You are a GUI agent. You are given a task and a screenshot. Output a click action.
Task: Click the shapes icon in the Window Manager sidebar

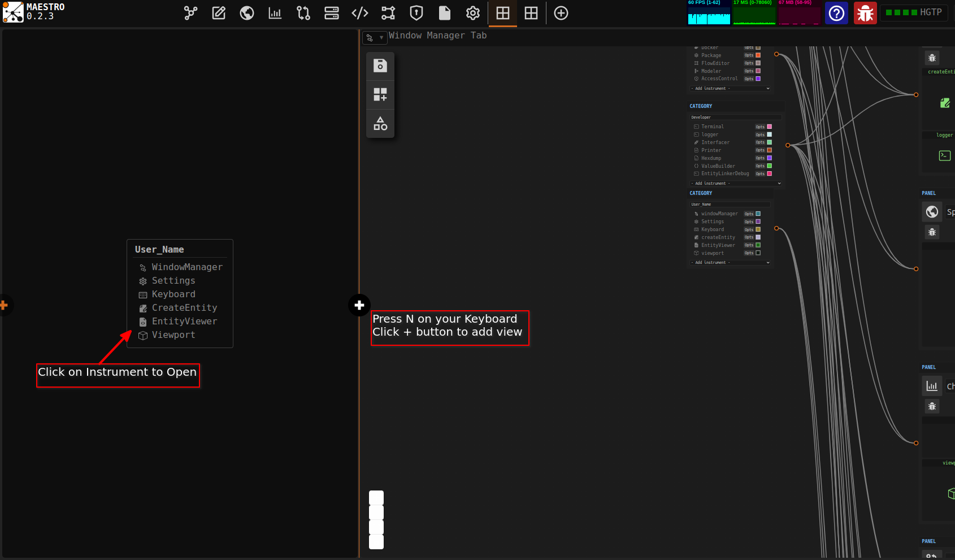point(380,123)
